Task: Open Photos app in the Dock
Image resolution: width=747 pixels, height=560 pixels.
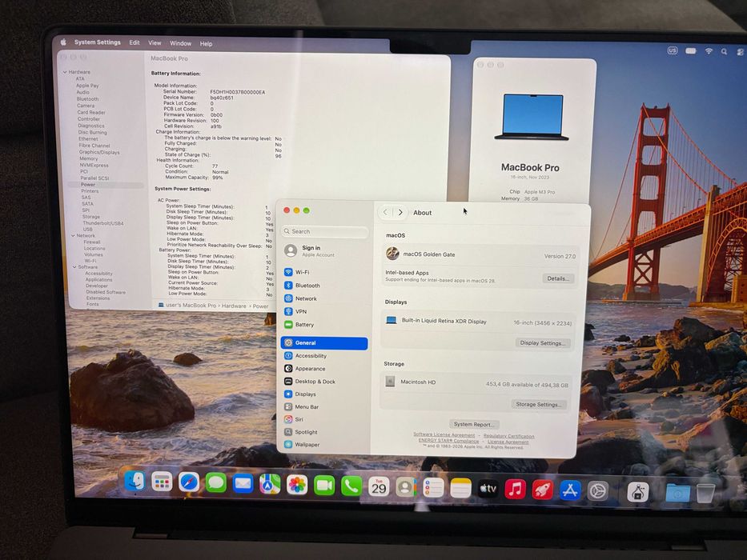Action: [x=297, y=486]
